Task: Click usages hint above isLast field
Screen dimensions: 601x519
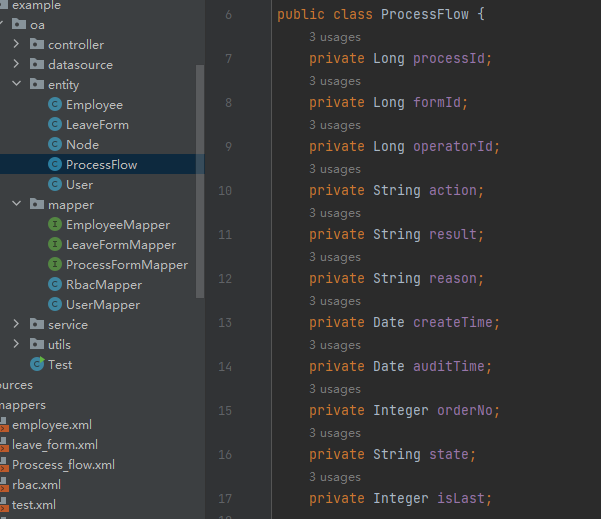Action: tap(334, 477)
